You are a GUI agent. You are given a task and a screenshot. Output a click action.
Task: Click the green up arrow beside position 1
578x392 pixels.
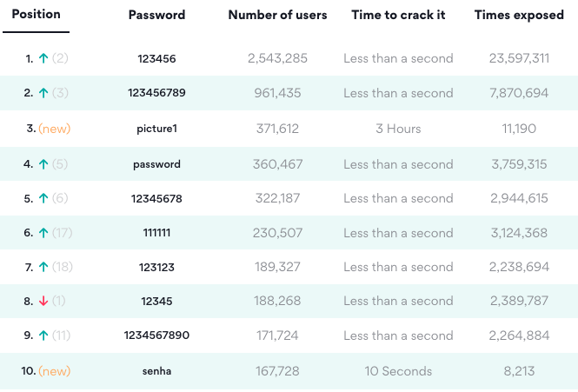click(43, 58)
